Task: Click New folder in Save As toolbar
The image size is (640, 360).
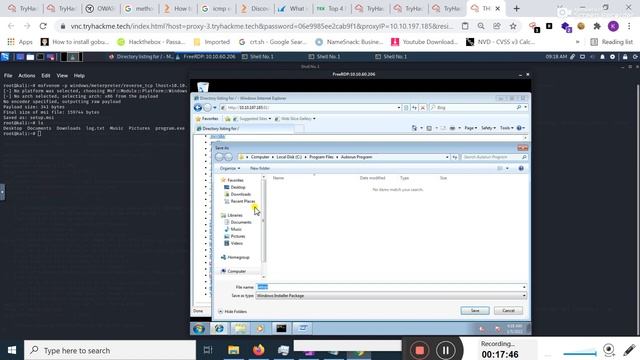Action: pyautogui.click(x=260, y=168)
